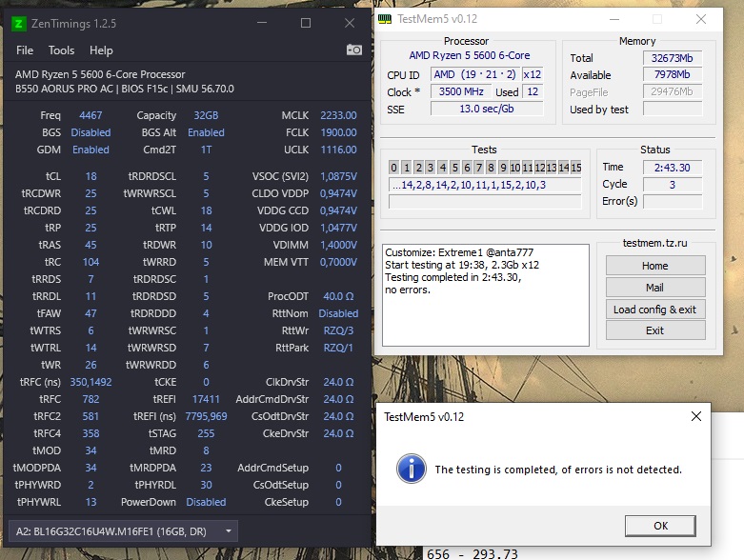
Task: Click the Available memory value 7978Mb
Action: [672, 74]
